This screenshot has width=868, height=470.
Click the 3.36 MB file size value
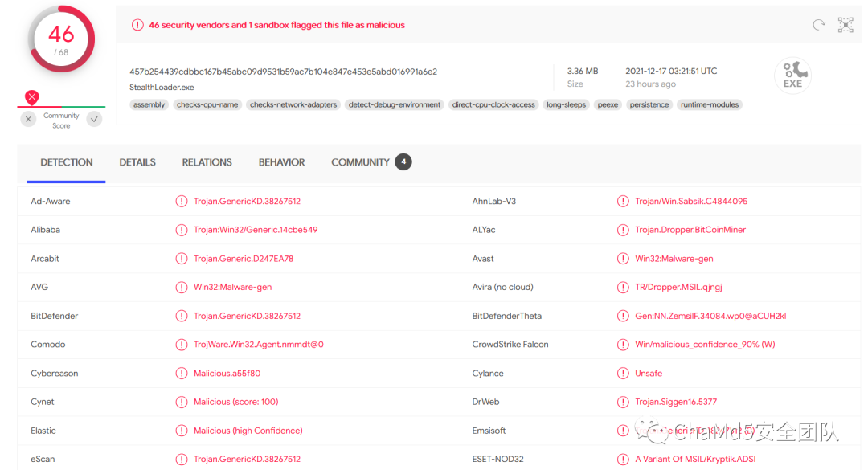click(583, 72)
